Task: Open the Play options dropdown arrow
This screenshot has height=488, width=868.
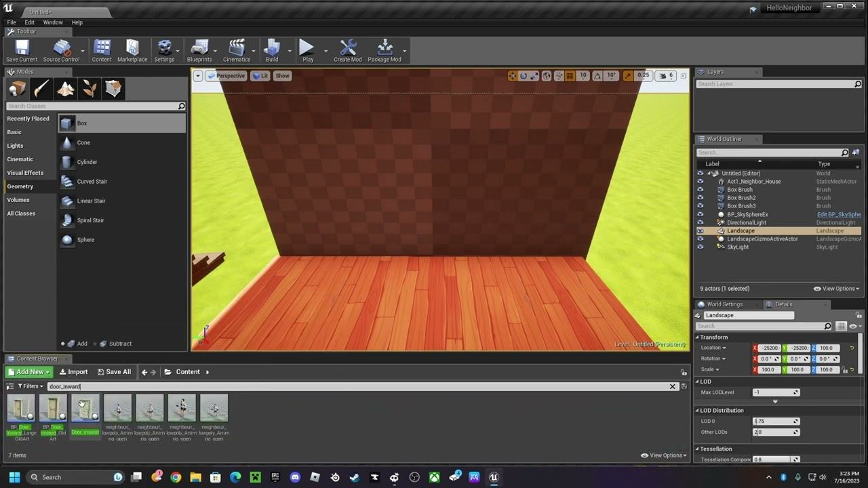Action: [325, 51]
